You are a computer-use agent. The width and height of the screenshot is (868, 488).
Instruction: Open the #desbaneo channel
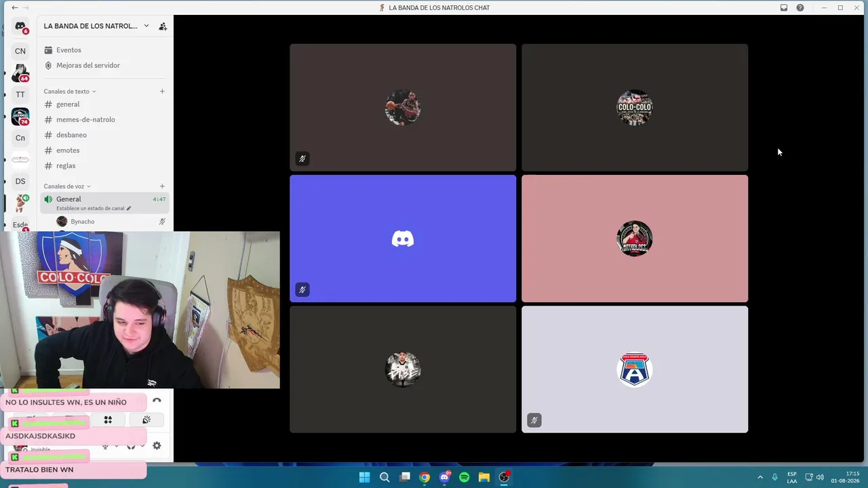[x=105, y=135]
